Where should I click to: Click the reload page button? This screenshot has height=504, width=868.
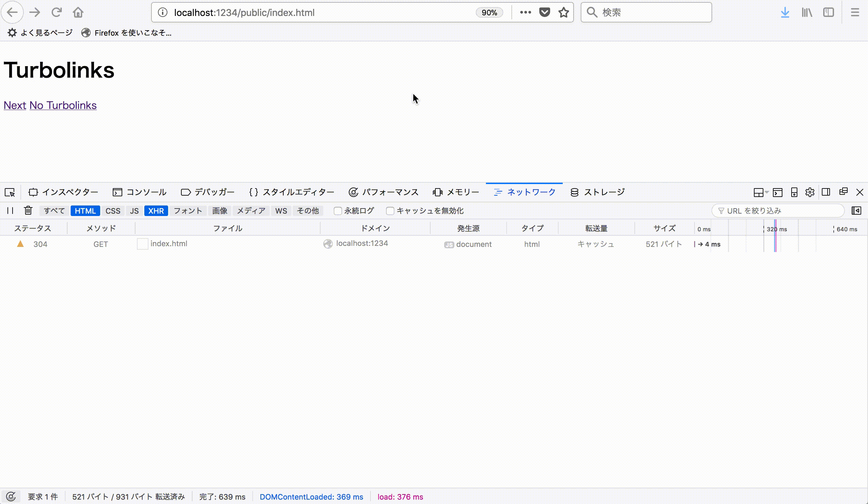click(x=56, y=13)
